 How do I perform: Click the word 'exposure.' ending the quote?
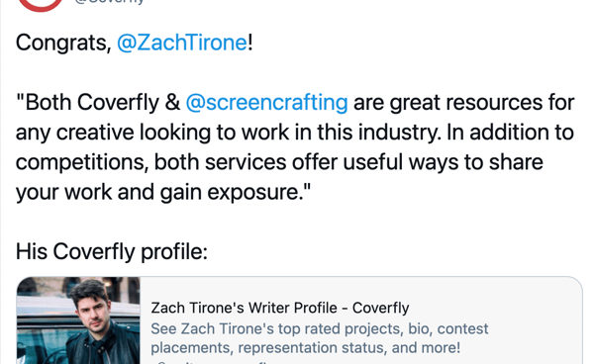(x=258, y=192)
